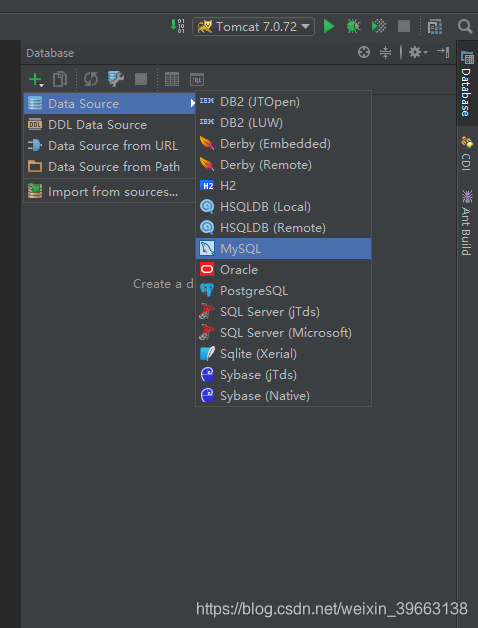Click the Scroll from Editor target icon
Image resolution: width=478 pixels, height=628 pixels.
click(x=364, y=52)
